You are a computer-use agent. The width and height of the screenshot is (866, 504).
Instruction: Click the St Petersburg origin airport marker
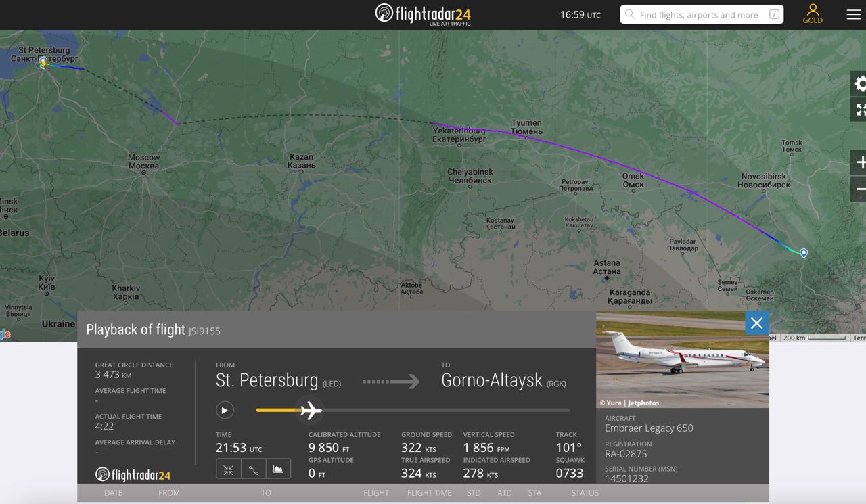[43, 62]
